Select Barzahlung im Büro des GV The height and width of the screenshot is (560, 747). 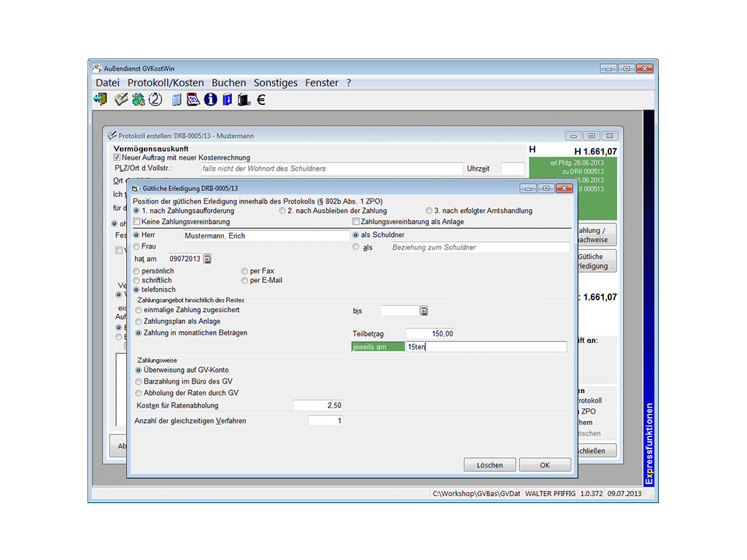point(139,381)
